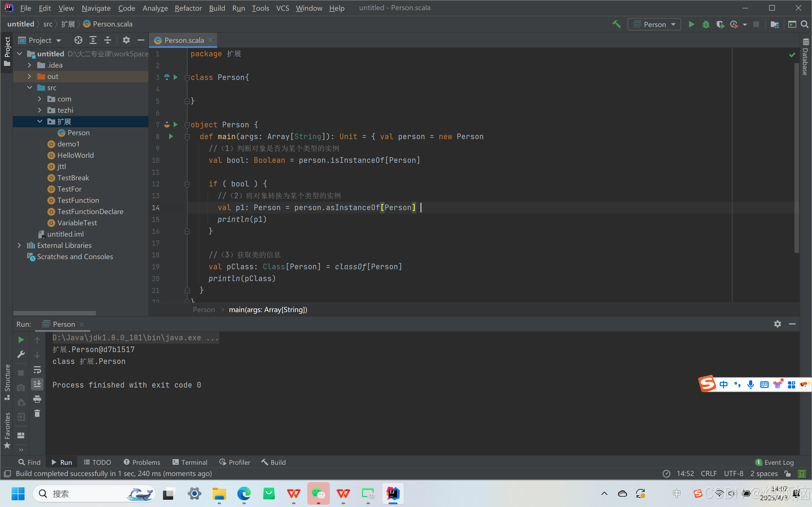Click Collapse All in Project panel
Viewport: 812px width, 507px height.
point(107,40)
